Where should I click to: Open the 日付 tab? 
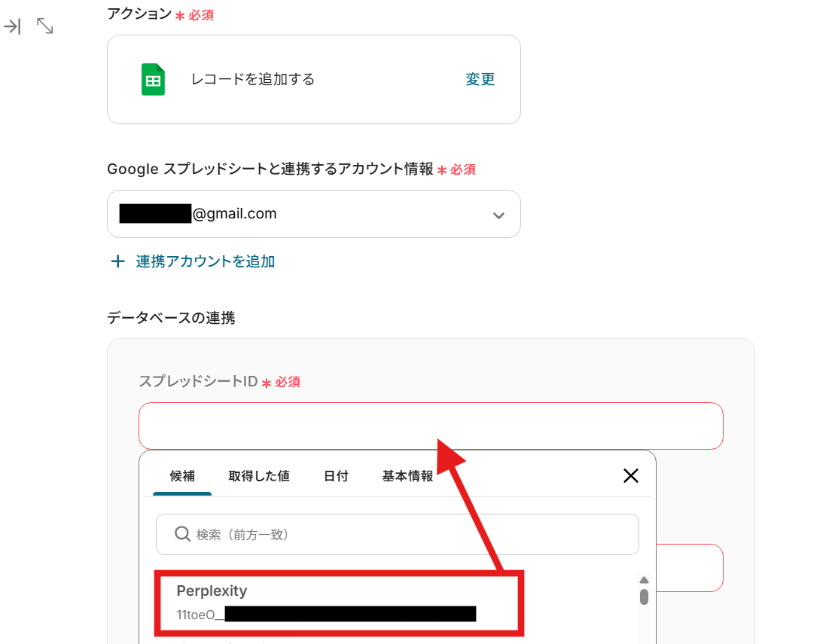point(336,476)
